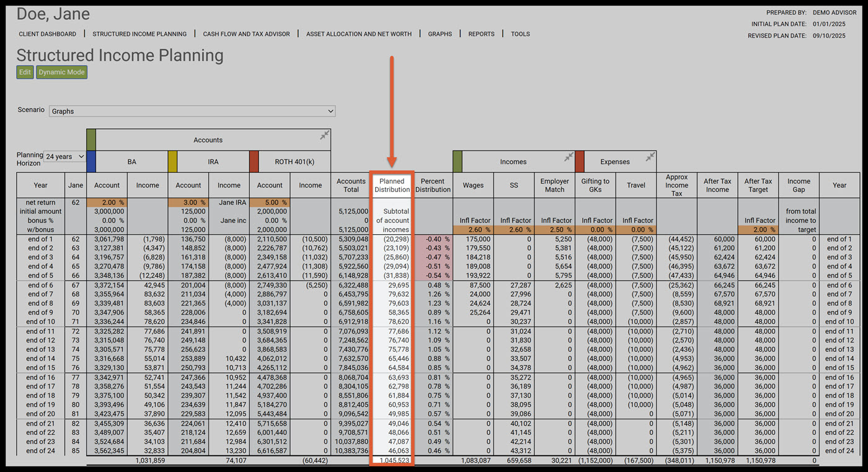Click the yellow color swatch beside IRA
Image resolution: width=868 pixels, height=472 pixels.
[172, 162]
